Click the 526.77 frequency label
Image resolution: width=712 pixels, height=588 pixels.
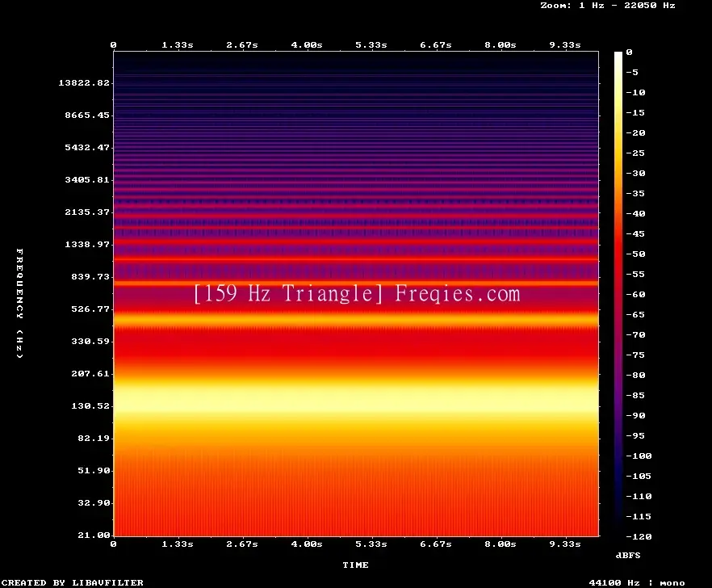90,309
